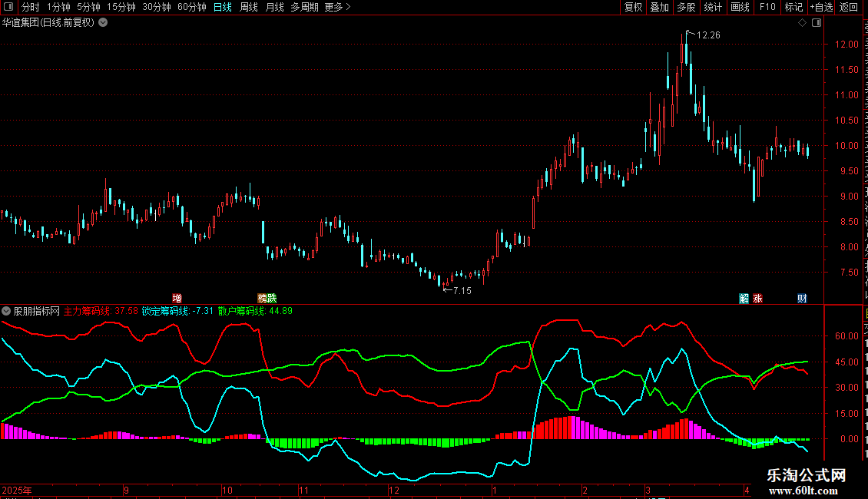
Task: Click the 涨 event marker
Action: point(758,298)
